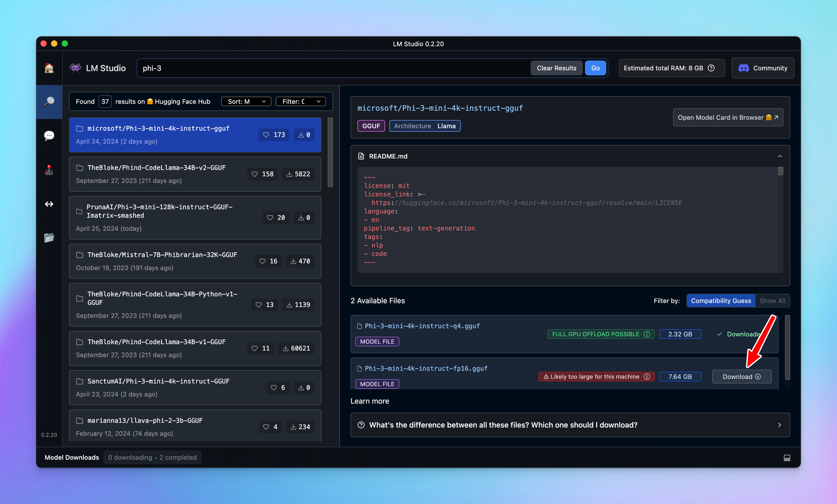
Task: Open the Home tab house icon
Action: [x=49, y=68]
